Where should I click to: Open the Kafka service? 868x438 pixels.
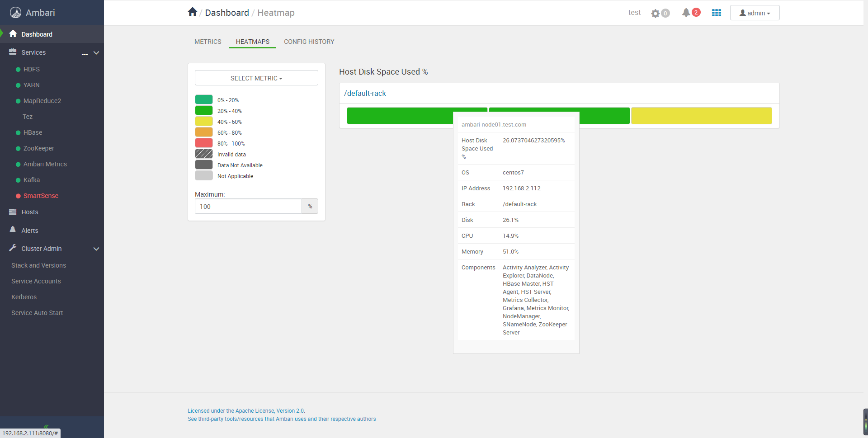pyautogui.click(x=32, y=180)
